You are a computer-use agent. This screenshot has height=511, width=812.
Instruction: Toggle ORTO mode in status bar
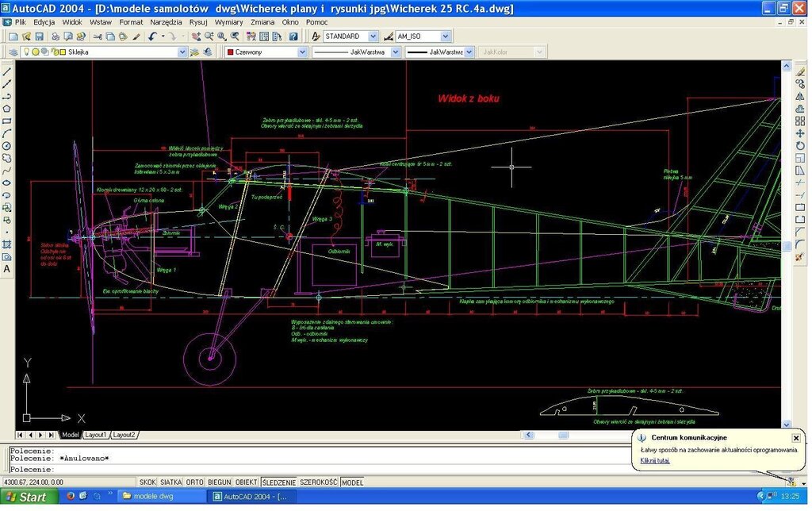click(x=195, y=482)
